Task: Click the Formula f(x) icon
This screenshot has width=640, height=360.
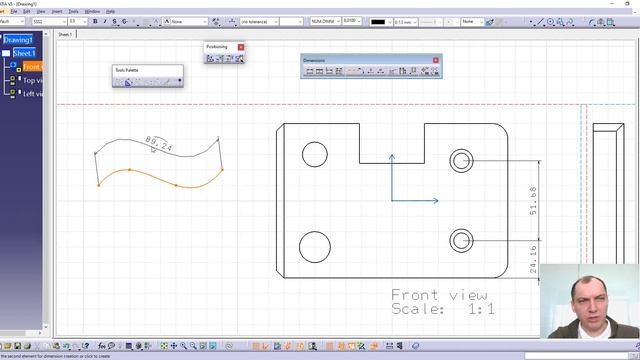Action: click(x=102, y=346)
